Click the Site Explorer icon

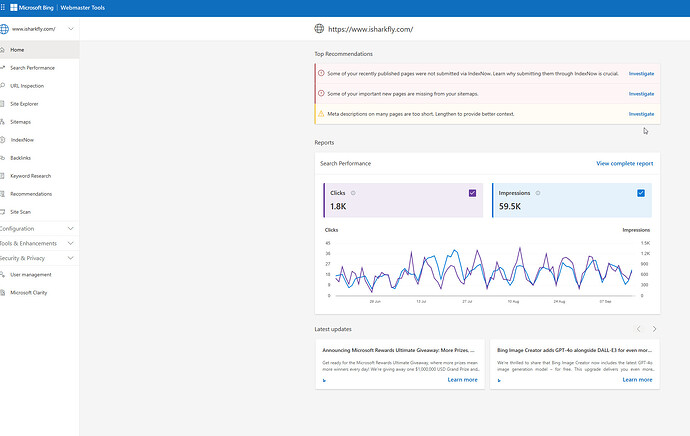(2, 104)
